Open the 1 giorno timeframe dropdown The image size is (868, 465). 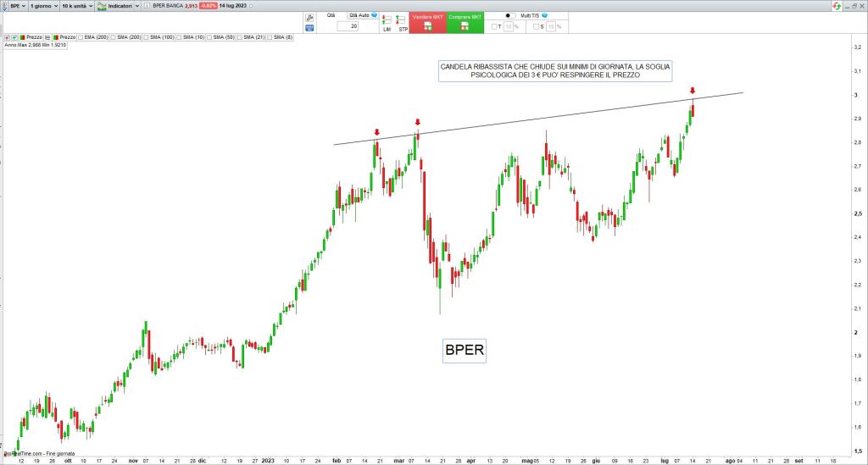(44, 6)
